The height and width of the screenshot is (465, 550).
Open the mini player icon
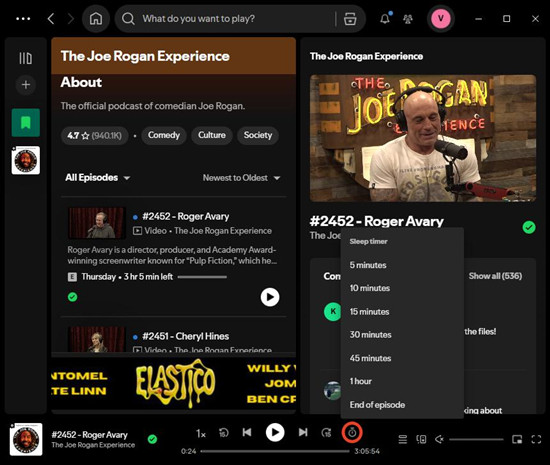[517, 439]
